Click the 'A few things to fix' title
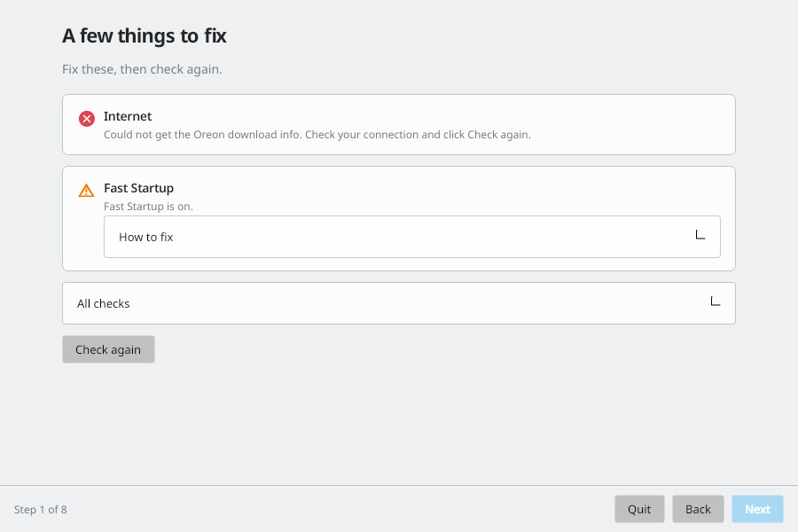 click(145, 35)
